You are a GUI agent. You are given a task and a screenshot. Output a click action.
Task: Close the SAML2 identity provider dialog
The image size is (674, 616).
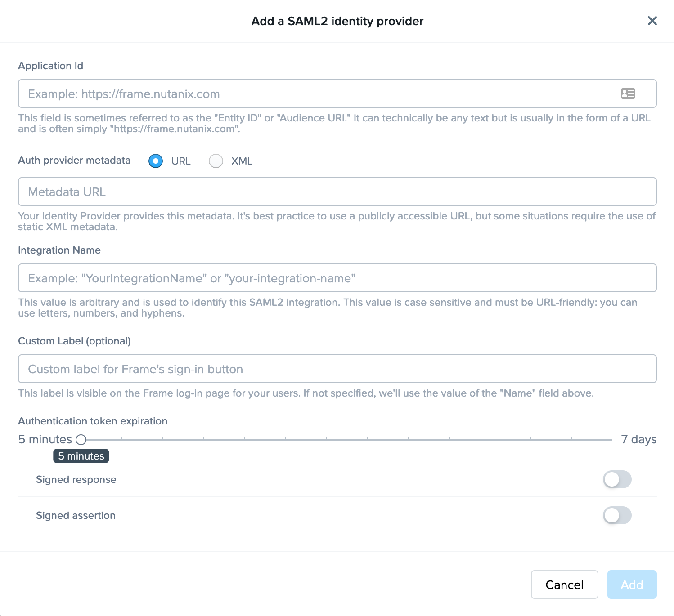(x=652, y=21)
